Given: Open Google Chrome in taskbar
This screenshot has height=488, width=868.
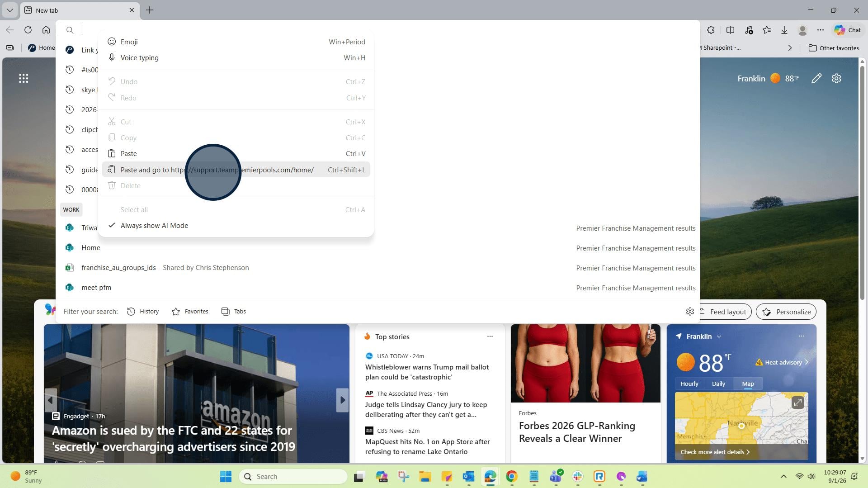Looking at the screenshot, I should (x=511, y=477).
